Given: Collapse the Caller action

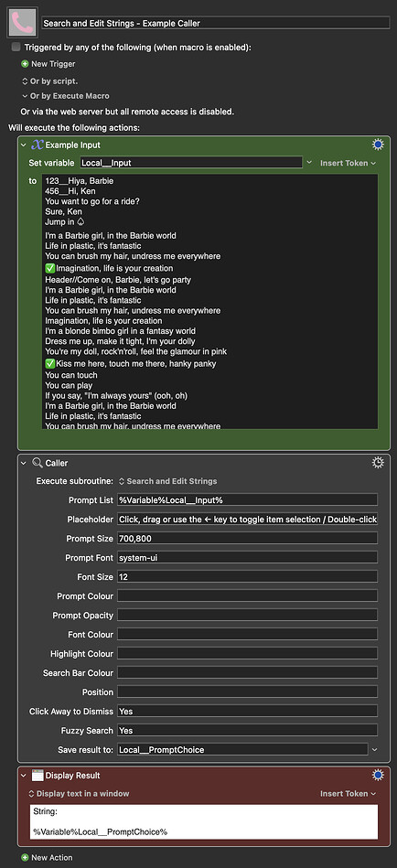Looking at the screenshot, I should pos(23,463).
